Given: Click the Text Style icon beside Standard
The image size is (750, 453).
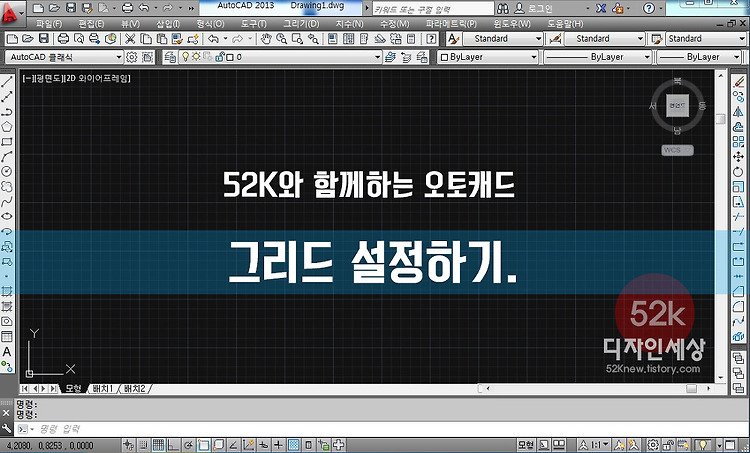Looking at the screenshot, I should [453, 39].
